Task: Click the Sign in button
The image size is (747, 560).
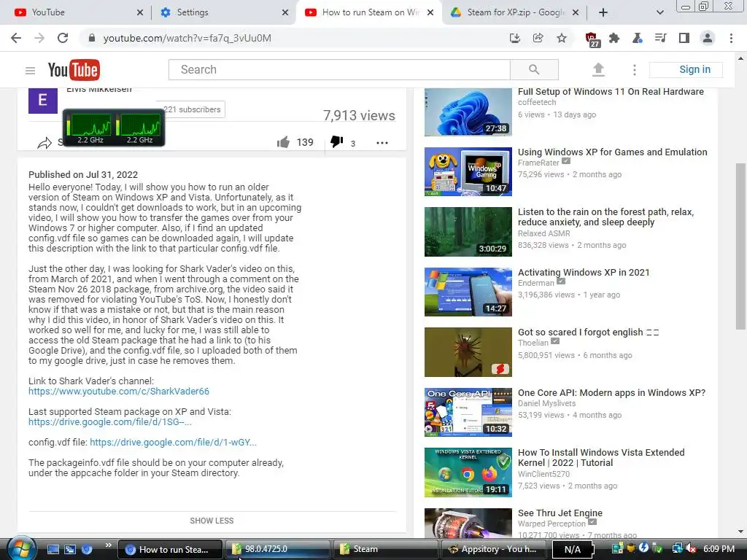Action: 686,69
